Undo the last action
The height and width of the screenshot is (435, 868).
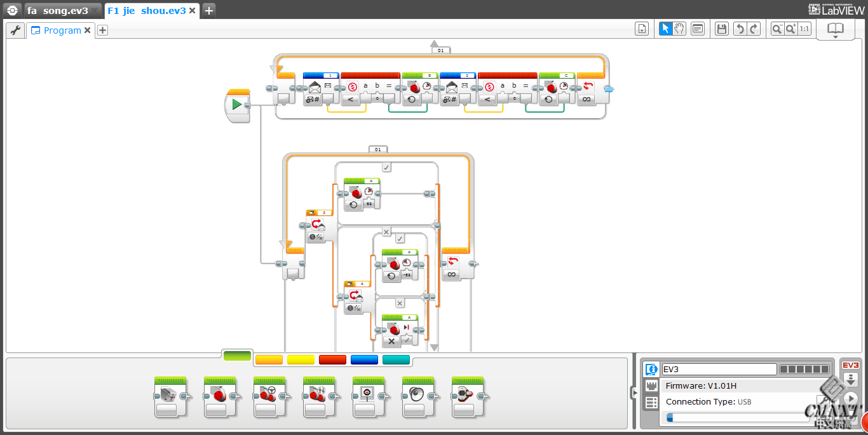pos(740,29)
